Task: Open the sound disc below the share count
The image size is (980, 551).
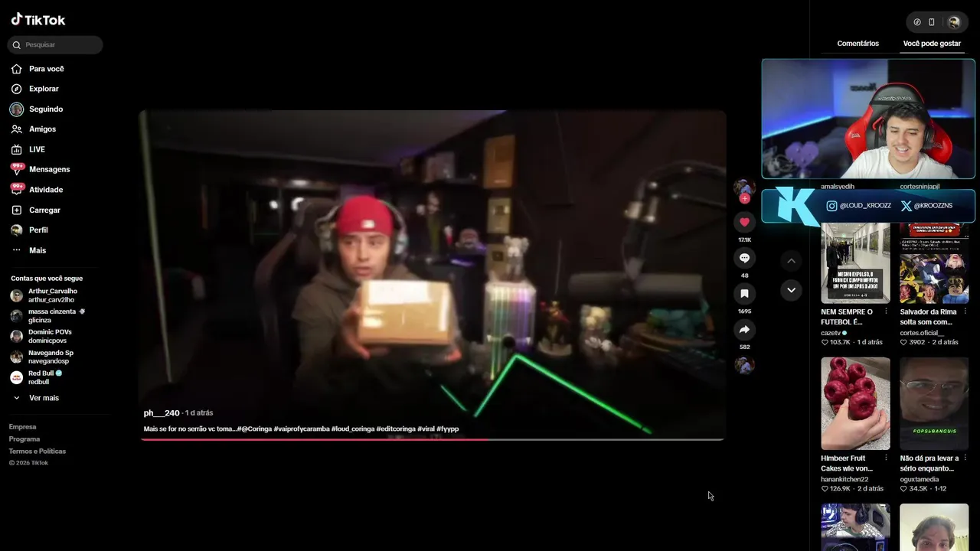Action: click(x=744, y=365)
